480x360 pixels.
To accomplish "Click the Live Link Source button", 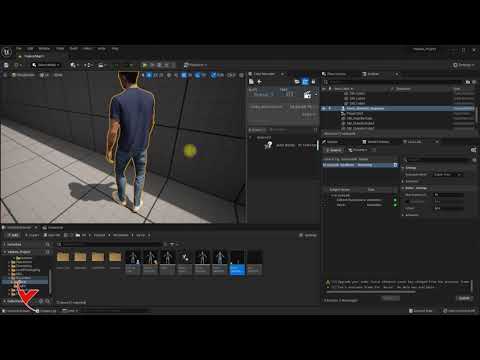I will 333,150.
